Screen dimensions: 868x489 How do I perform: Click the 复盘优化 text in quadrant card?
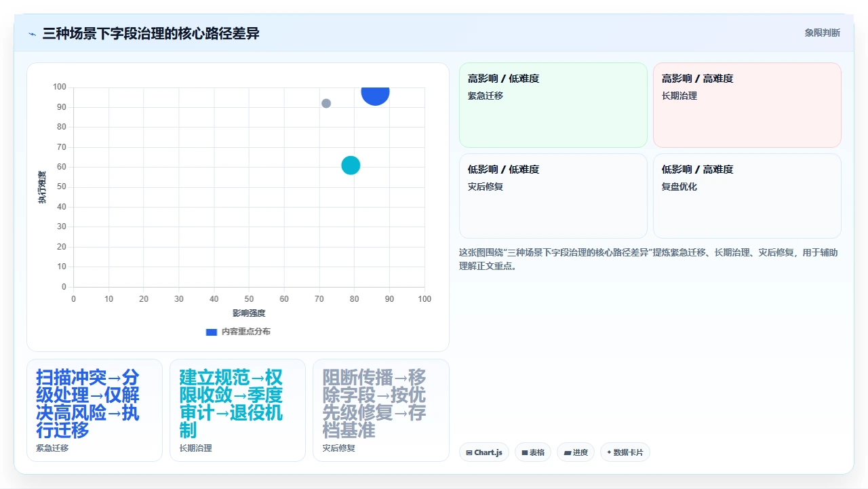[x=679, y=187]
